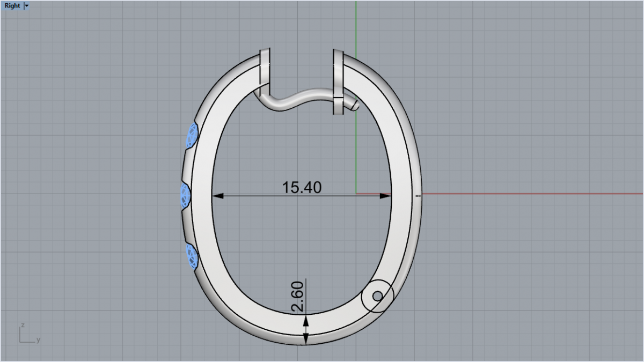Click the small hinge pin hole
Viewport: 644px width, 362px height.
coord(377,296)
